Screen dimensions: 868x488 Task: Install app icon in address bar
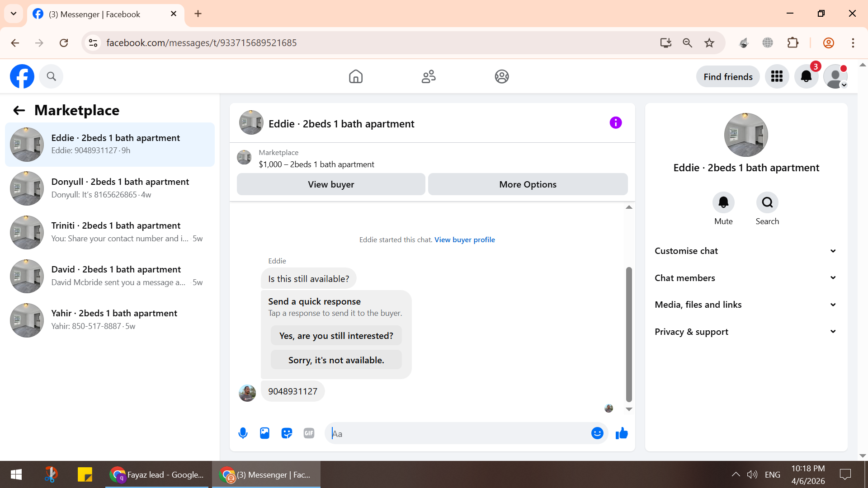point(665,43)
